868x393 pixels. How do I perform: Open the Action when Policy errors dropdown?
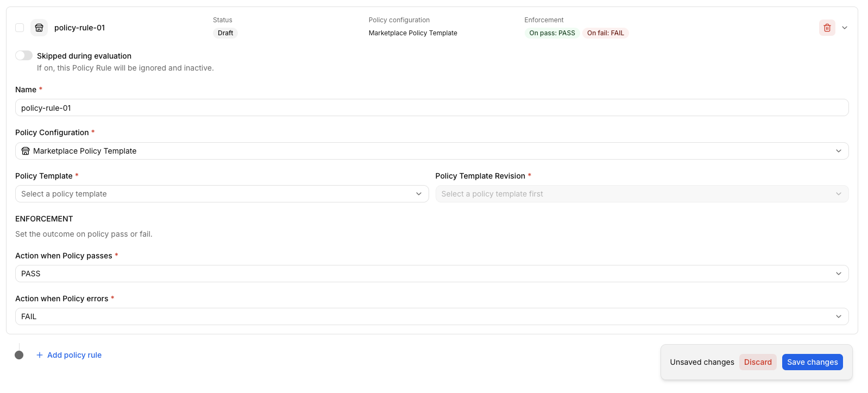tap(432, 316)
